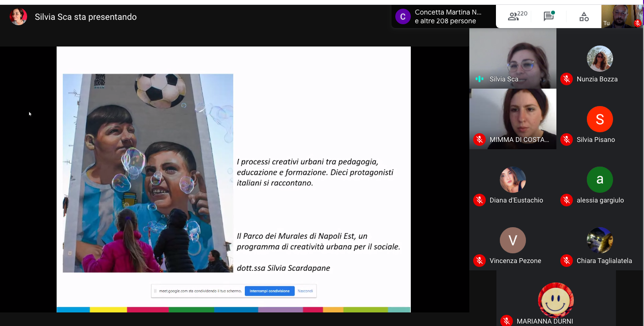Click the name label alessia gargiulo

[600, 200]
